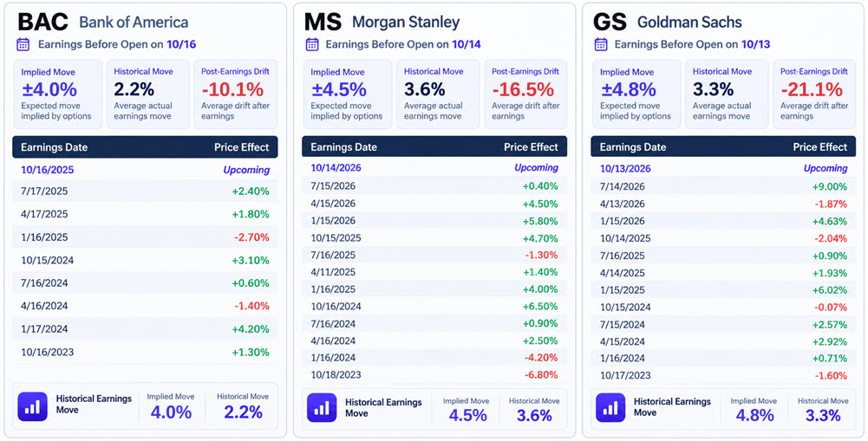Click the 10/16 earnings date link for BAC
The height and width of the screenshot is (441, 868).
(x=181, y=44)
